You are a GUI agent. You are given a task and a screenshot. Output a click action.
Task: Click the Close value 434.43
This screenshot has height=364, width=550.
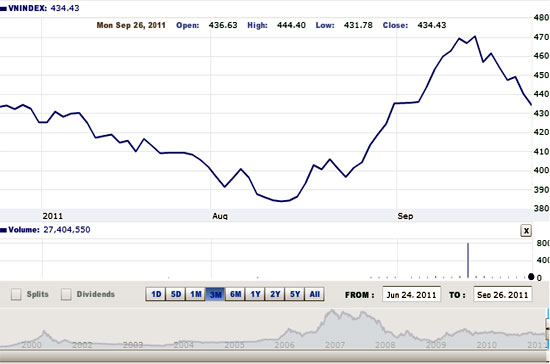432,25
